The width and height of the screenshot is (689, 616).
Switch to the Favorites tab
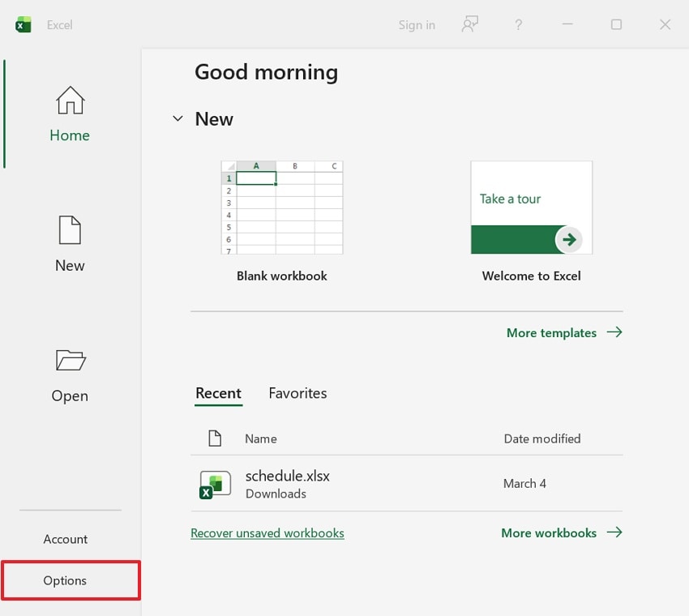[297, 393]
